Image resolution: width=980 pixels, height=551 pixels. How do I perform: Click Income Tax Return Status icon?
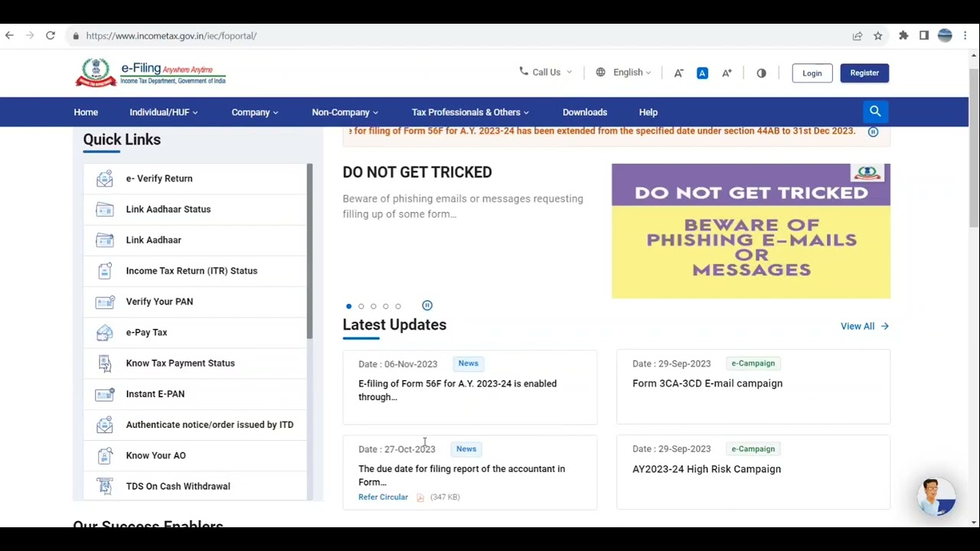(x=105, y=271)
